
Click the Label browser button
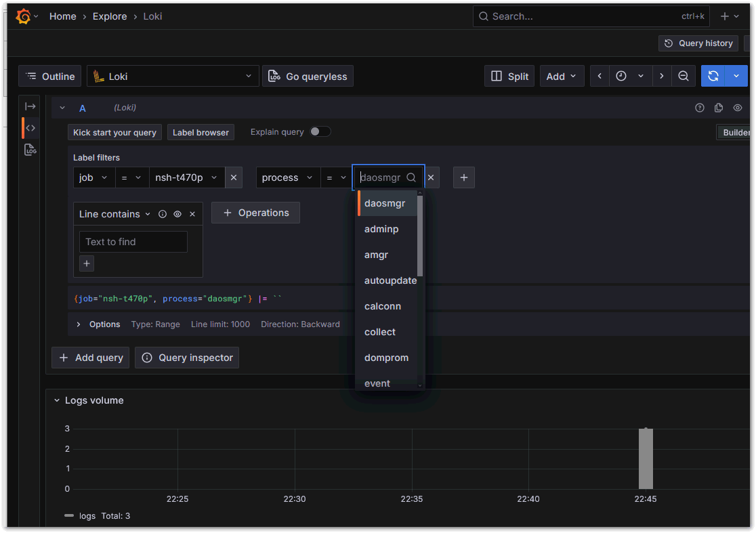201,131
